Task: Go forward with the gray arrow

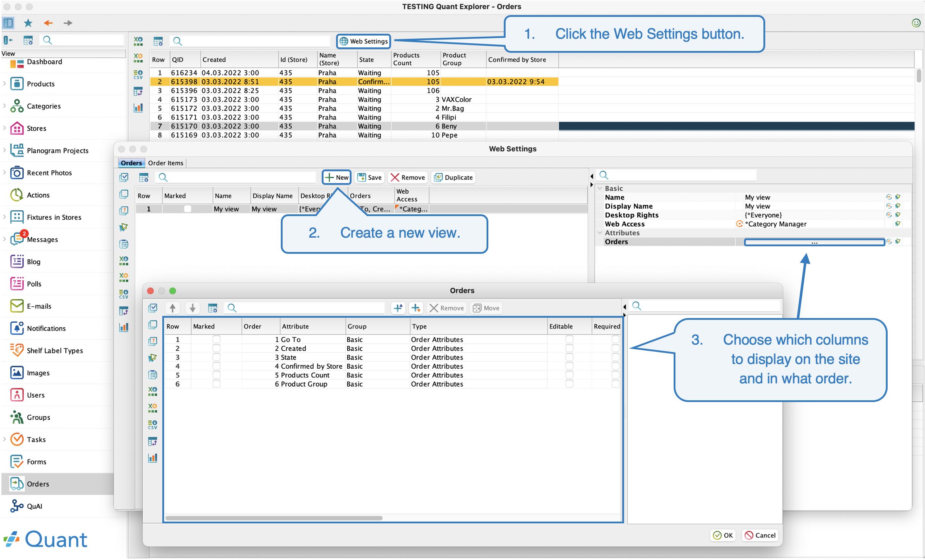Action: 68,23
